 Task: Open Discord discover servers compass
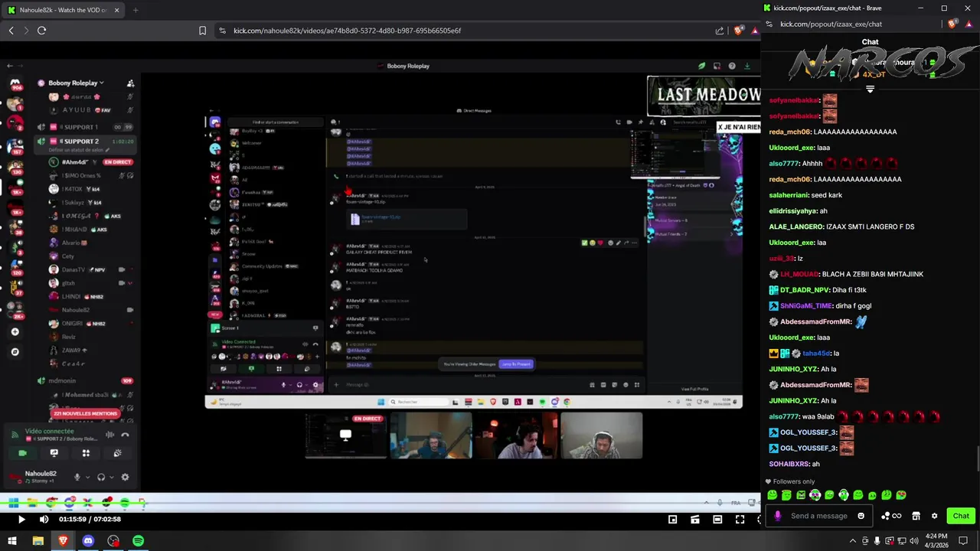[15, 352]
